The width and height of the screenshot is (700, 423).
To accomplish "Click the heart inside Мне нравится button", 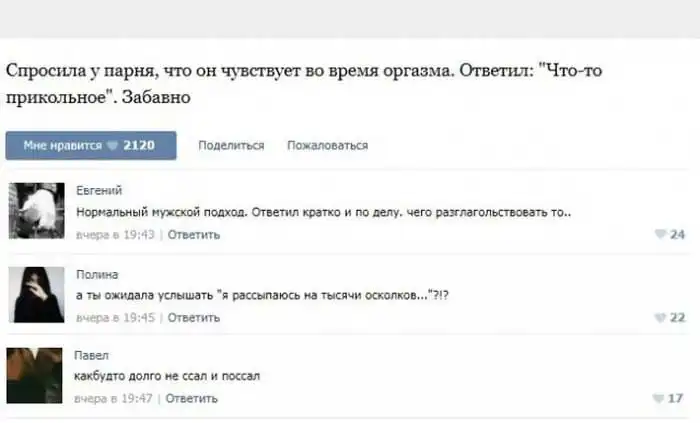I will [113, 146].
